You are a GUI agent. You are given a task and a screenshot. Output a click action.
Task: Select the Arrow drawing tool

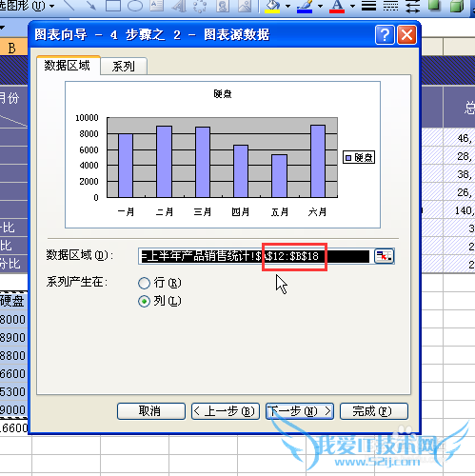pos(90,6)
